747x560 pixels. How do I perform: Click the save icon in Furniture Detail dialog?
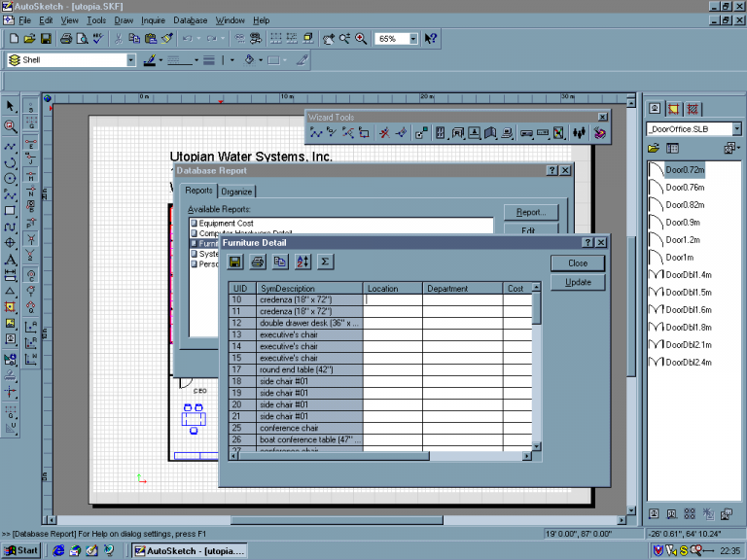235,262
